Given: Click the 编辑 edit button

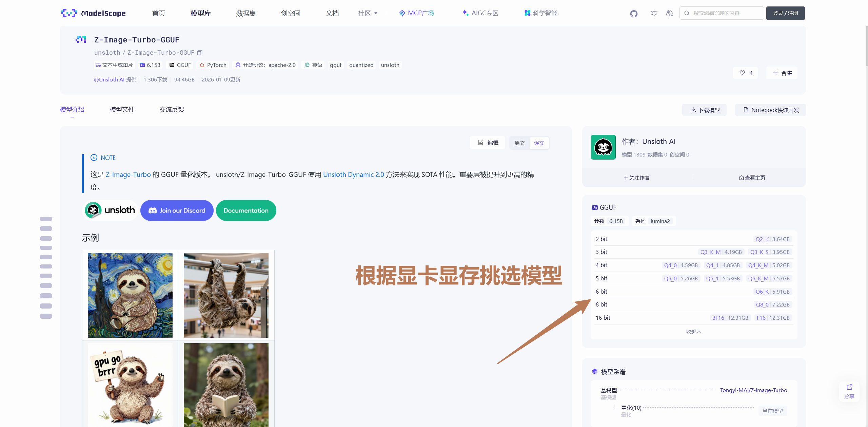Looking at the screenshot, I should (488, 143).
